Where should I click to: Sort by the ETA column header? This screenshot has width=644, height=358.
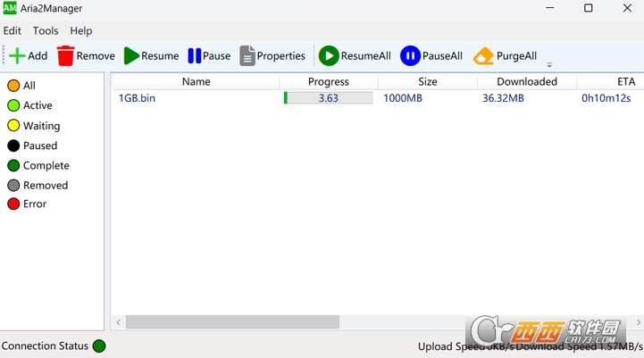(x=610, y=82)
